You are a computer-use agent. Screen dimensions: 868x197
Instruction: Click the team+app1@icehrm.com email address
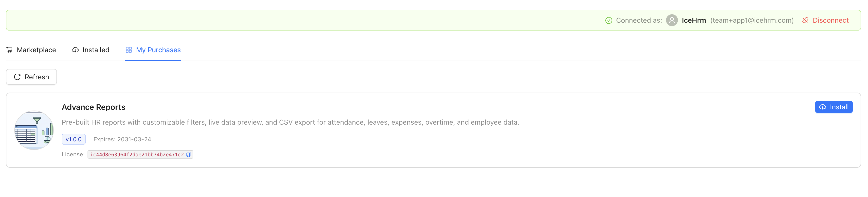(x=752, y=20)
